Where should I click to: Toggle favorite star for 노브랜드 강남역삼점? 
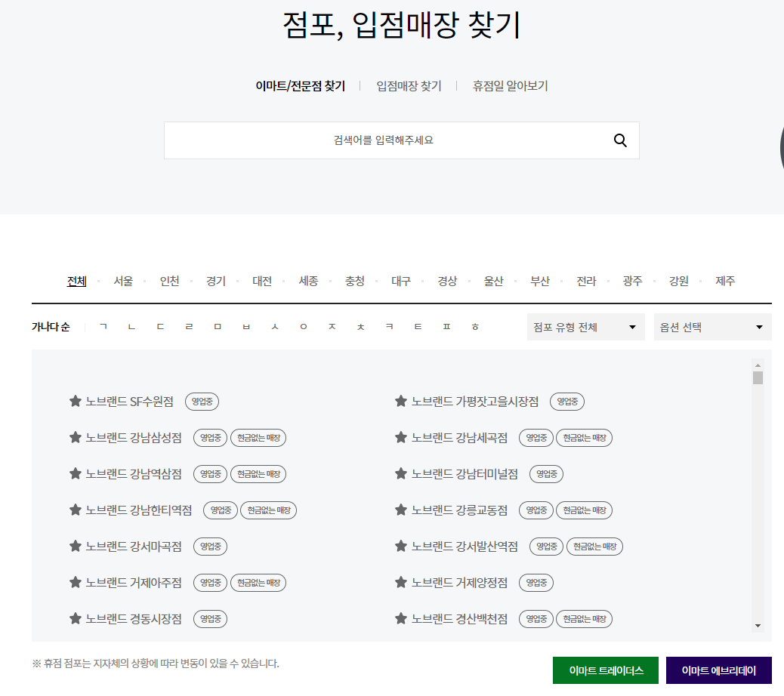pos(75,473)
